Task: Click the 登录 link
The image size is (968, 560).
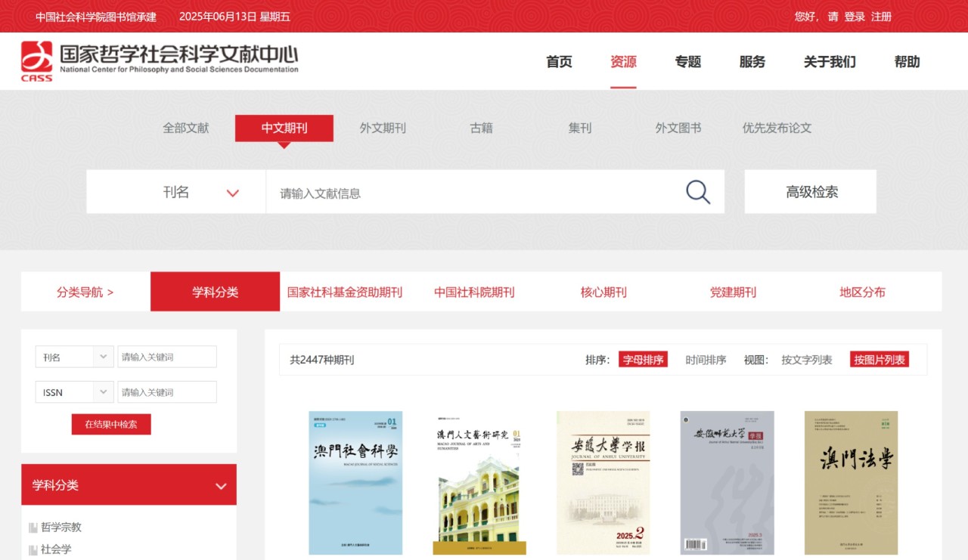Action: (855, 17)
